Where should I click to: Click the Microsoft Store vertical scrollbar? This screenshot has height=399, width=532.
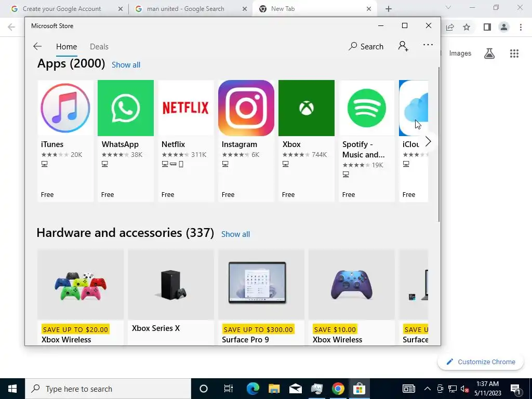point(438,144)
